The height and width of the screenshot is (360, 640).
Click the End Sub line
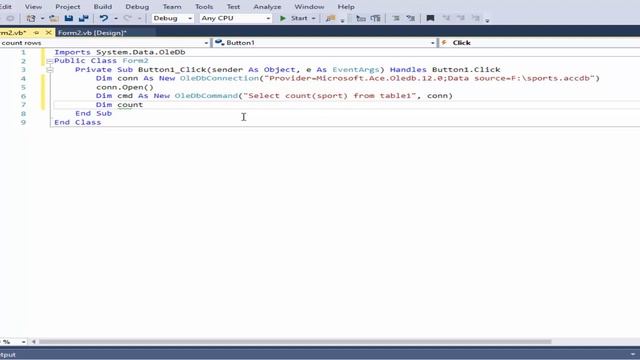tap(93, 113)
